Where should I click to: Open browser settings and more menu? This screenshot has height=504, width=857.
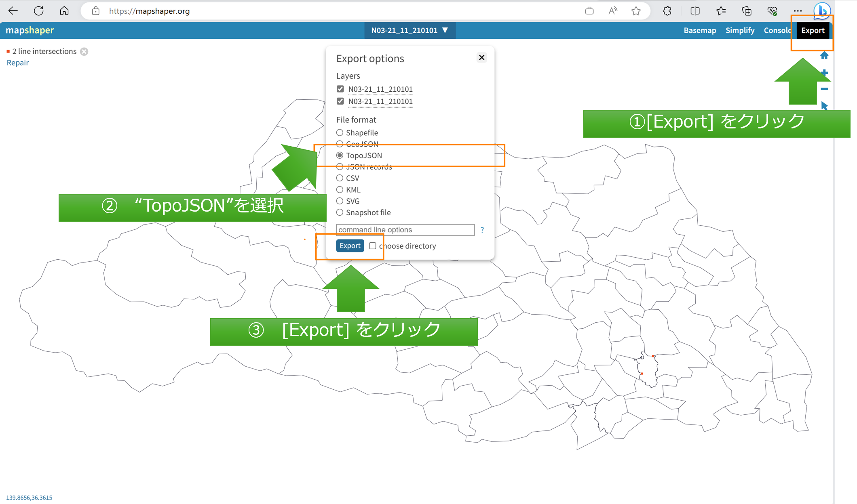(798, 11)
